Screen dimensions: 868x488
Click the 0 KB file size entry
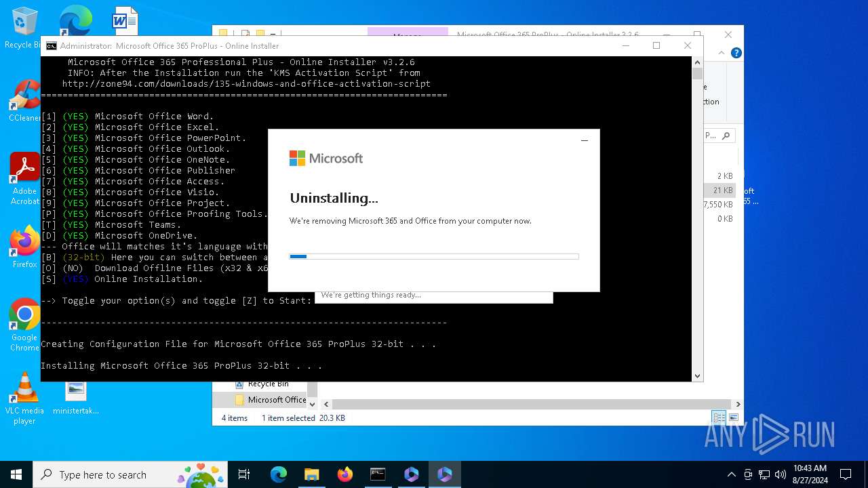725,219
